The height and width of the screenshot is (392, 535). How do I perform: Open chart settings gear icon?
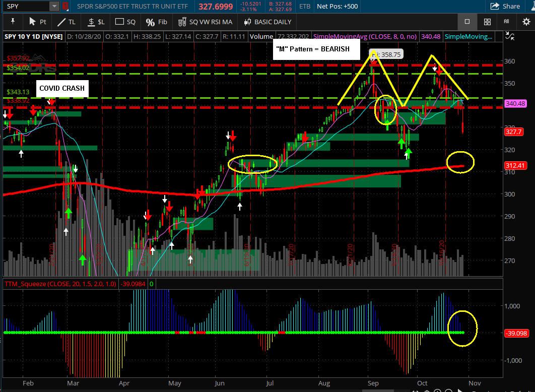tap(525, 22)
